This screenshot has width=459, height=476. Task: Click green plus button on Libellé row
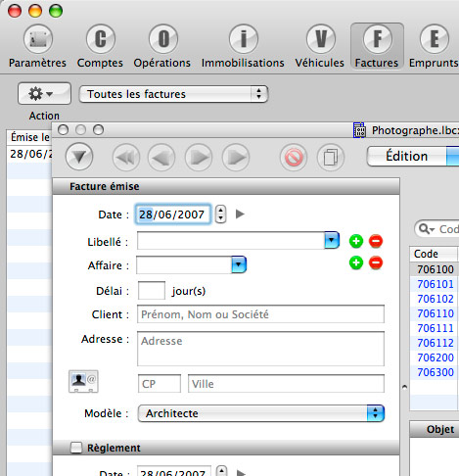[x=356, y=241]
